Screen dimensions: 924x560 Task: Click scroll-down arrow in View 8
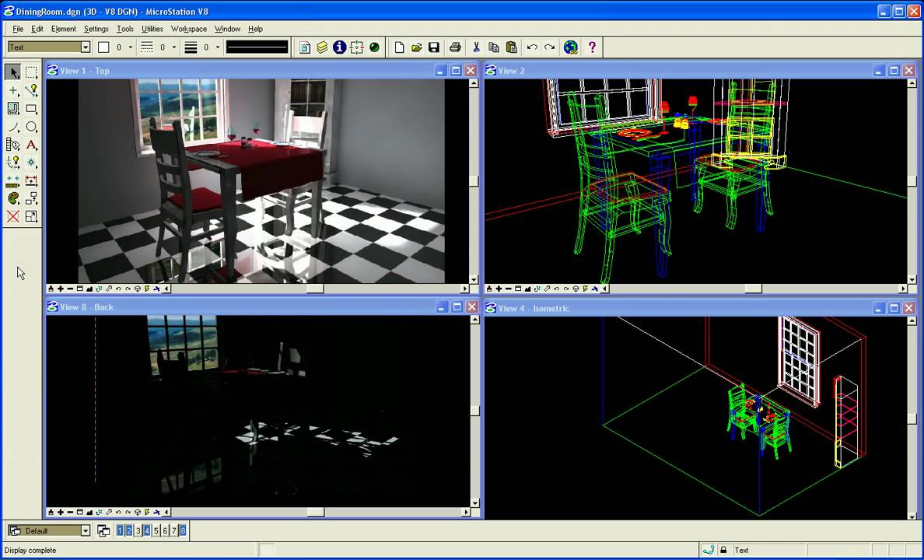475,503
